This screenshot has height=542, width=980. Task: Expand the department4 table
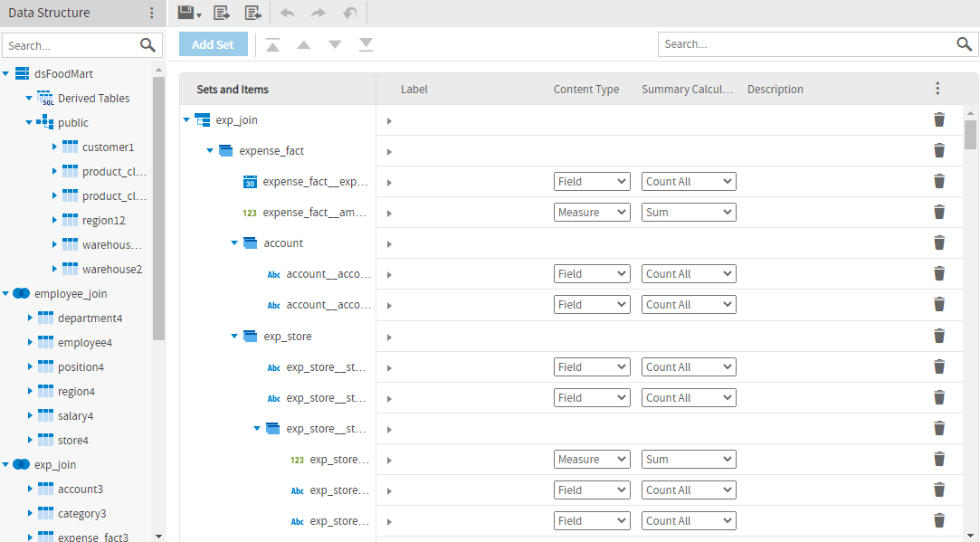point(30,318)
